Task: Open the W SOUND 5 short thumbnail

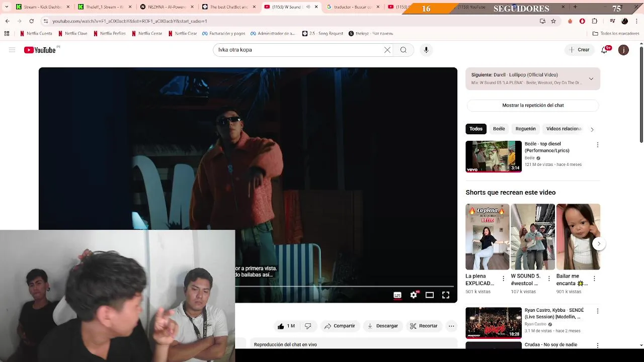Action: tap(533, 237)
